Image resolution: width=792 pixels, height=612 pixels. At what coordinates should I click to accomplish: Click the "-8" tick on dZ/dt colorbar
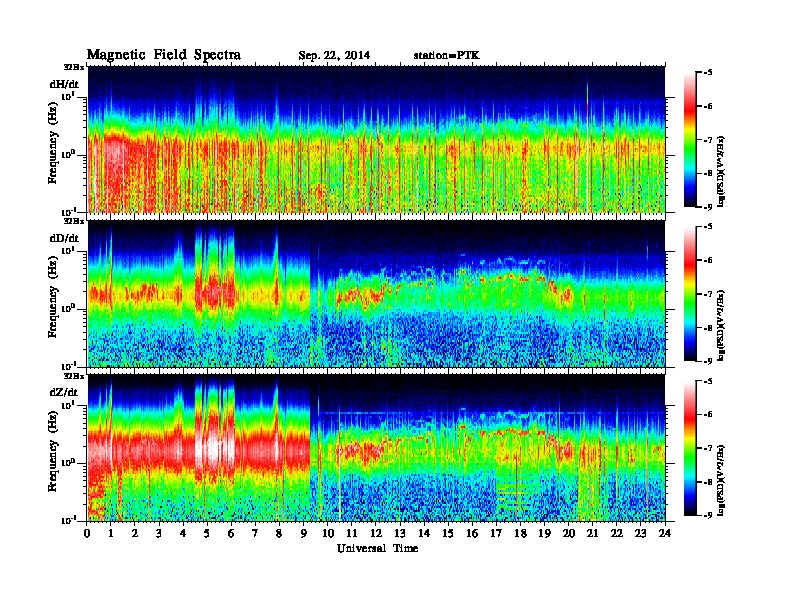pyautogui.click(x=708, y=482)
